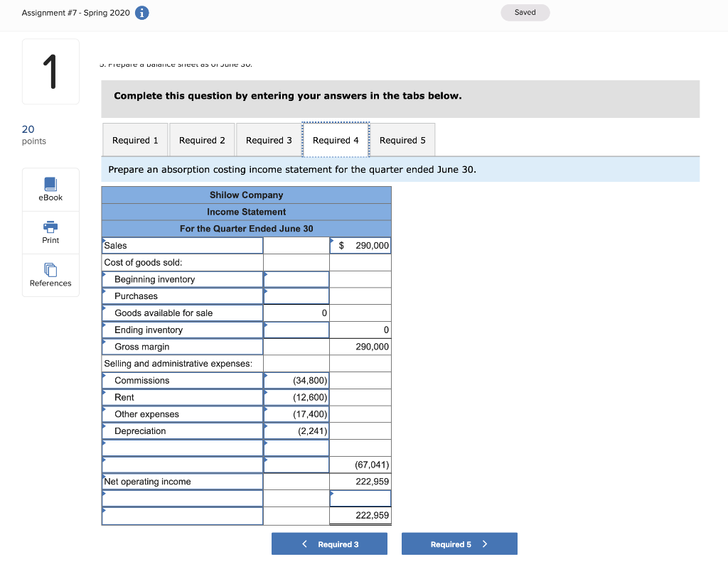The height and width of the screenshot is (569, 728).
Task: Click the Sales label cell
Action: click(182, 245)
